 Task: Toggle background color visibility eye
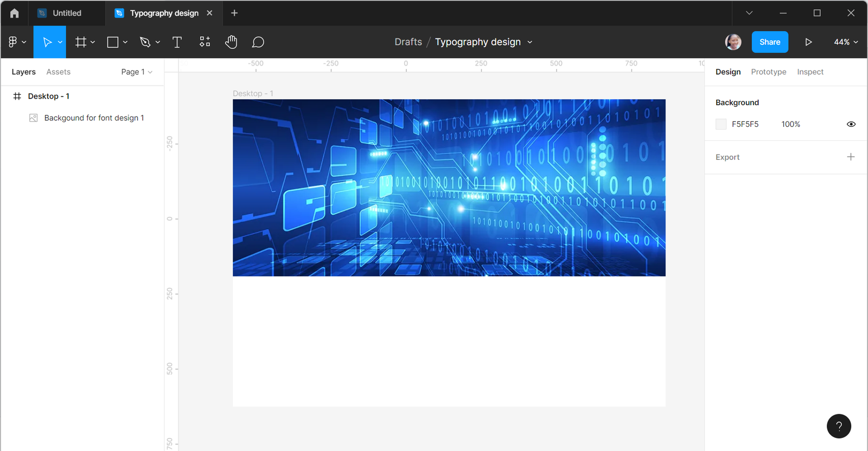click(851, 124)
